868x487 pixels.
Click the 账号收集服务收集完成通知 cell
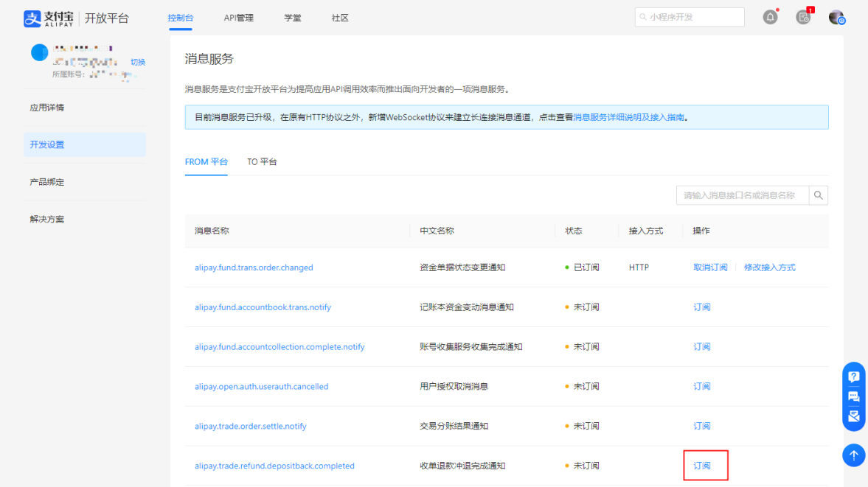click(x=471, y=347)
